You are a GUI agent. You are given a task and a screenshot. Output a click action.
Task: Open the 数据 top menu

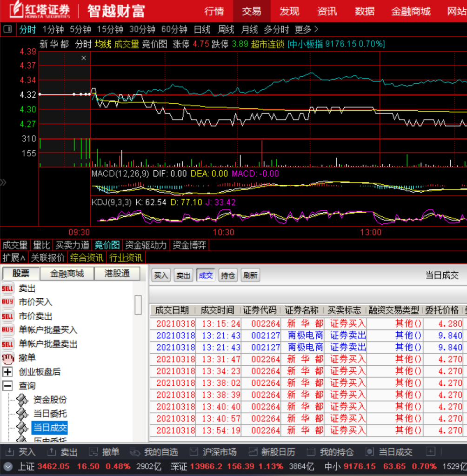[364, 12]
